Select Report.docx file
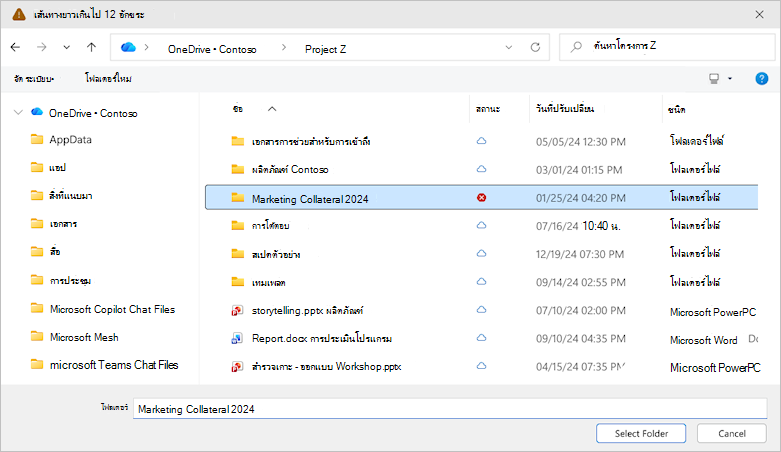The image size is (781, 452). pyautogui.click(x=322, y=338)
